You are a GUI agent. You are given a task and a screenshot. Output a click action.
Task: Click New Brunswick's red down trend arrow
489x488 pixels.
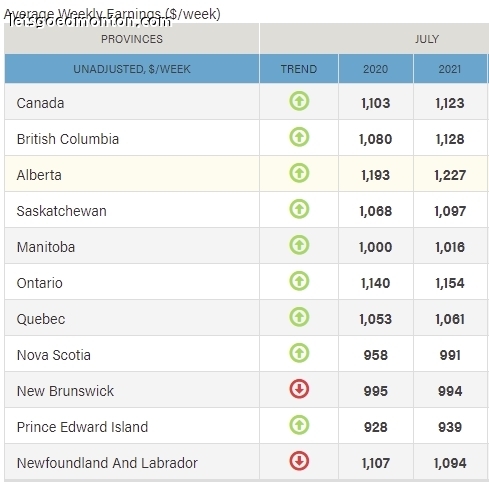(x=299, y=389)
